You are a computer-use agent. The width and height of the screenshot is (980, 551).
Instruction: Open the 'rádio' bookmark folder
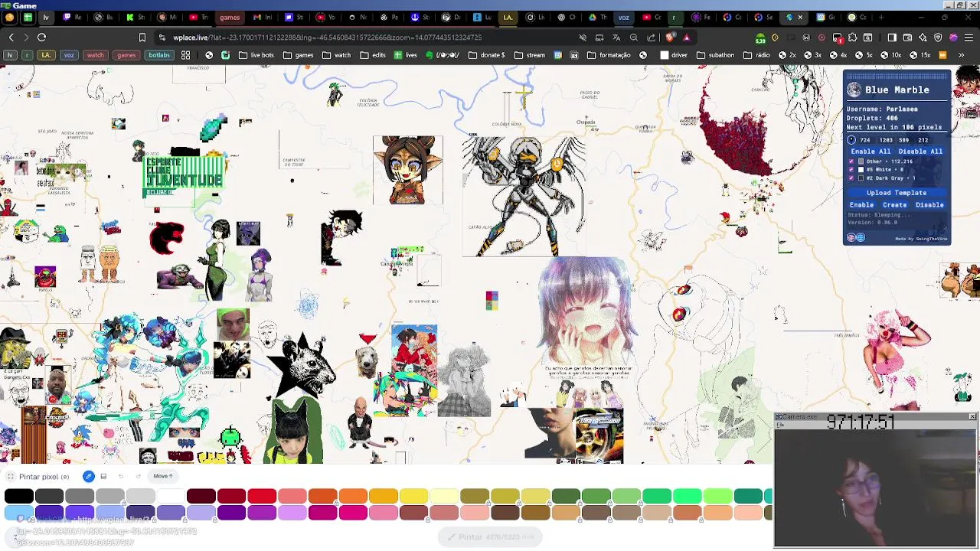(756, 55)
